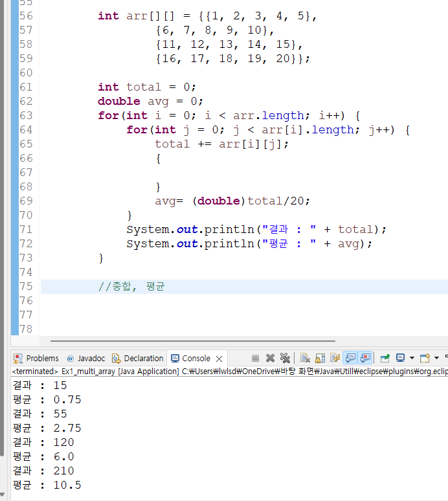Click console output '평균 : 0.75'
The width and height of the screenshot is (448, 501).
[x=47, y=400]
